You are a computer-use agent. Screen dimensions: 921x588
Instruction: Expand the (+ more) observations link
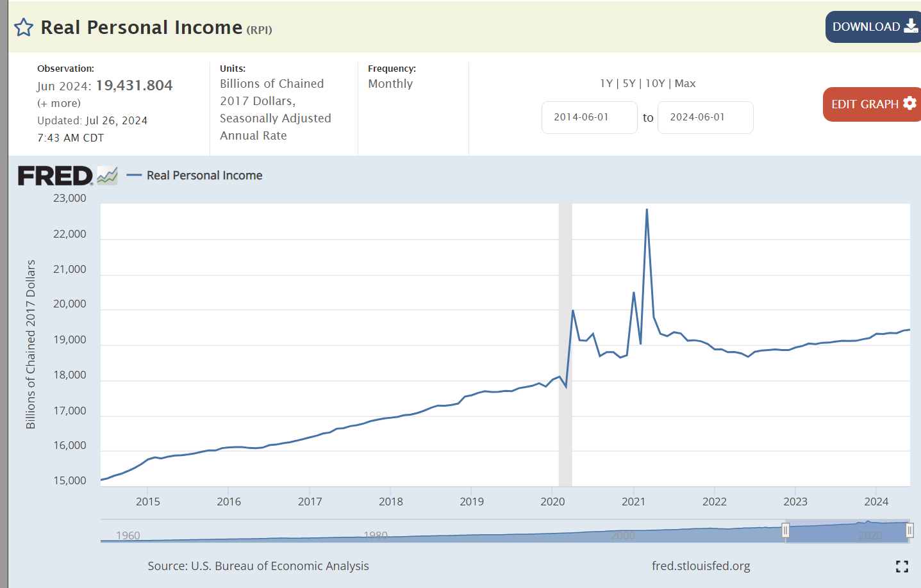[59, 103]
